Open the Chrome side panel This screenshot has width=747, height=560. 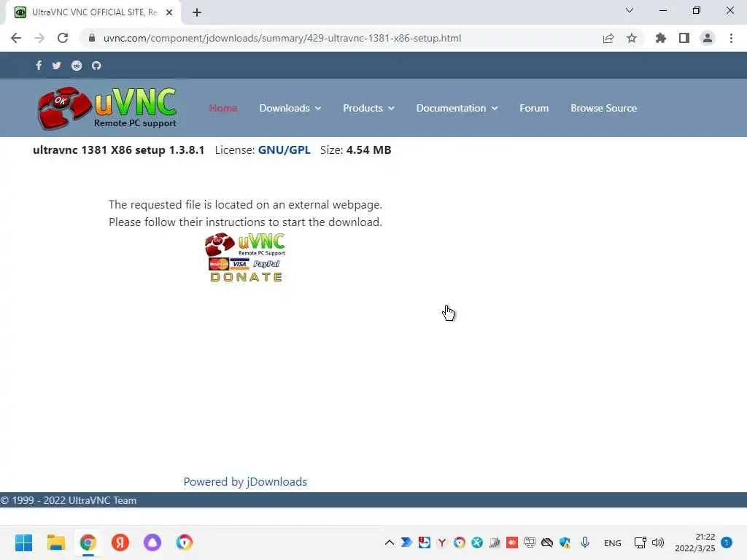point(684,38)
